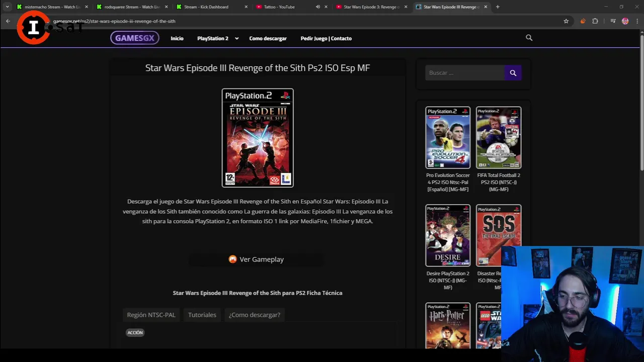Open the tab search dropdown arrow
The image size is (644, 362).
coord(7,7)
